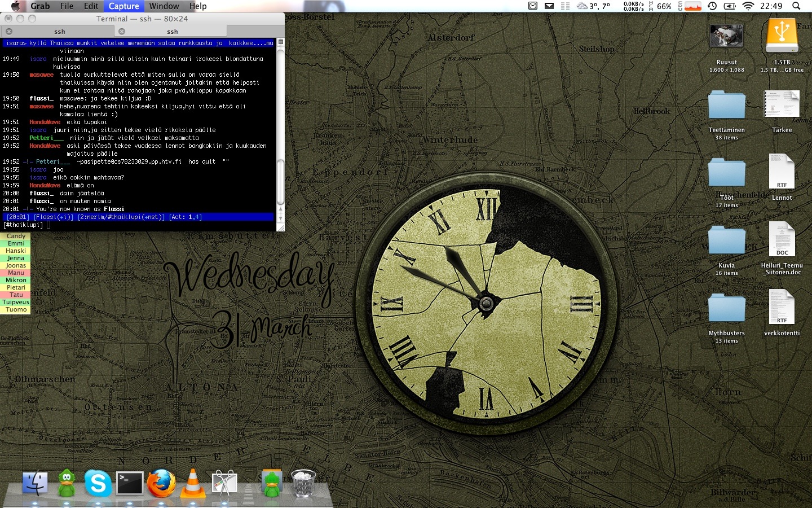Screen dimensions: 812x508
Task: Open the Window menu
Action: pos(164,6)
